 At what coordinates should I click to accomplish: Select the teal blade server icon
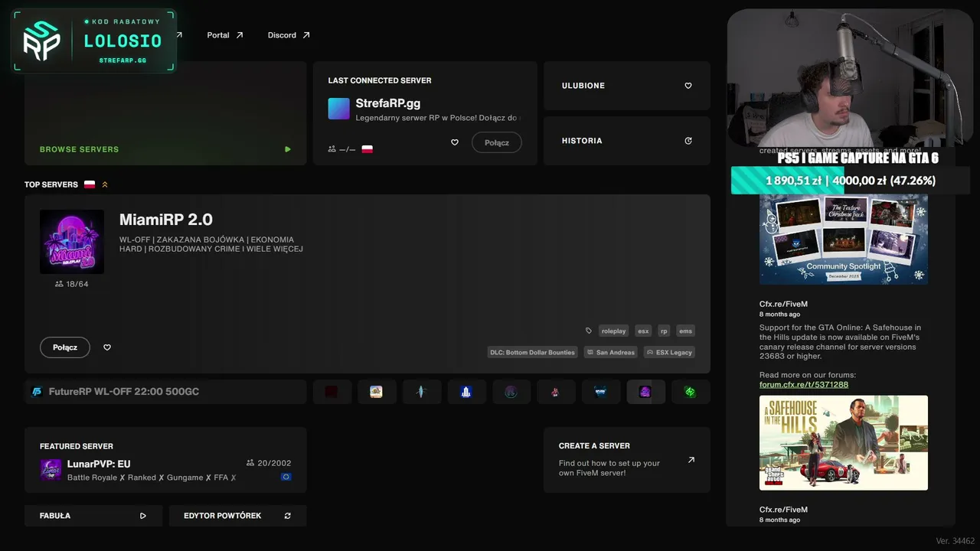click(x=421, y=392)
